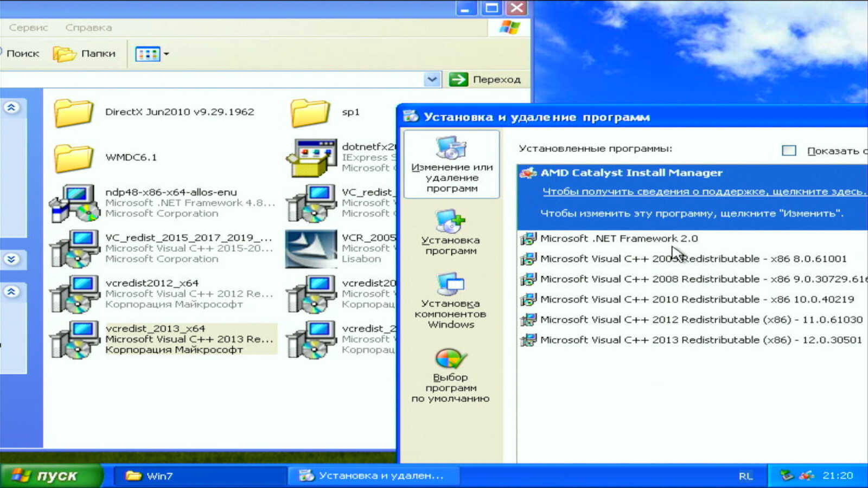
Task: Select the VC_redist_2015_2017_2019 installer
Action: (162, 248)
